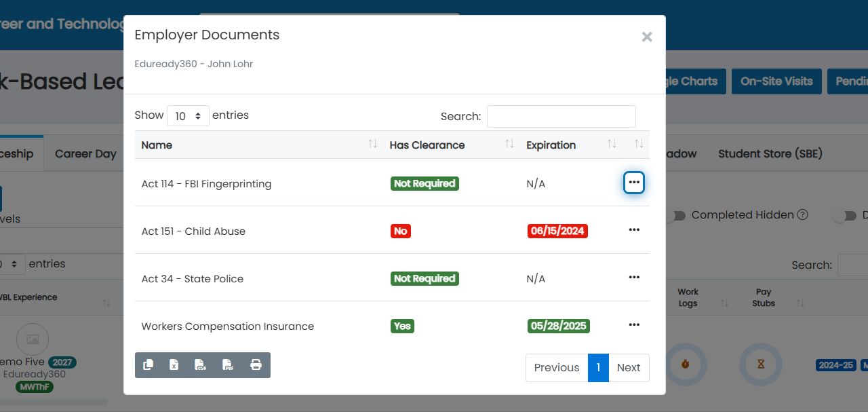Viewport: 868px width, 412px height.
Task: Click the red No clearance badge for Act 151
Action: [401, 231]
